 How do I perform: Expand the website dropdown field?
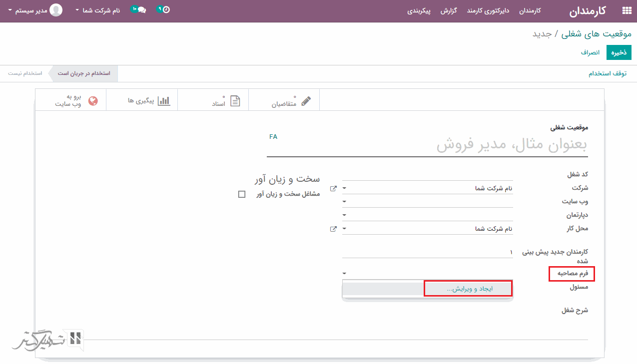click(x=345, y=202)
